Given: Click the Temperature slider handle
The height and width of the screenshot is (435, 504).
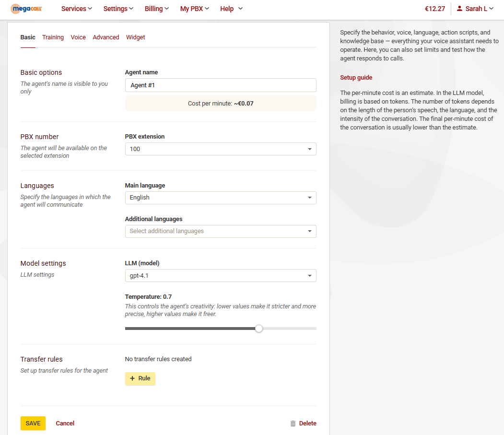Looking at the screenshot, I should [259, 329].
